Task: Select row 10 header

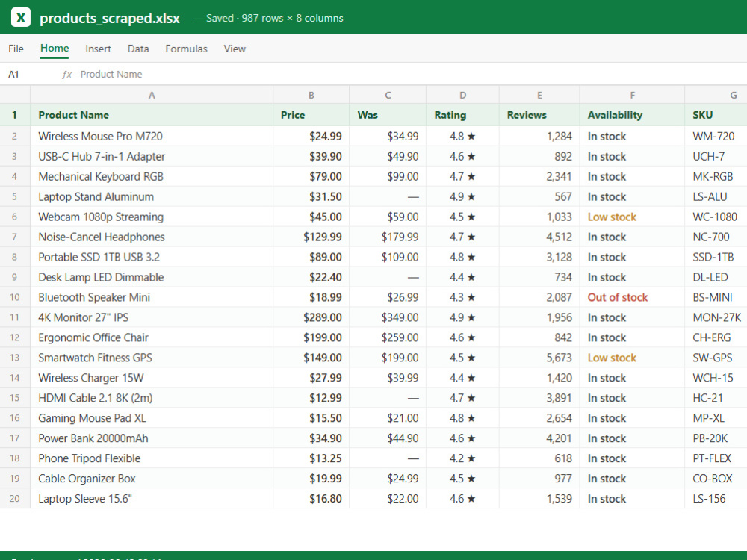Action: click(15, 298)
